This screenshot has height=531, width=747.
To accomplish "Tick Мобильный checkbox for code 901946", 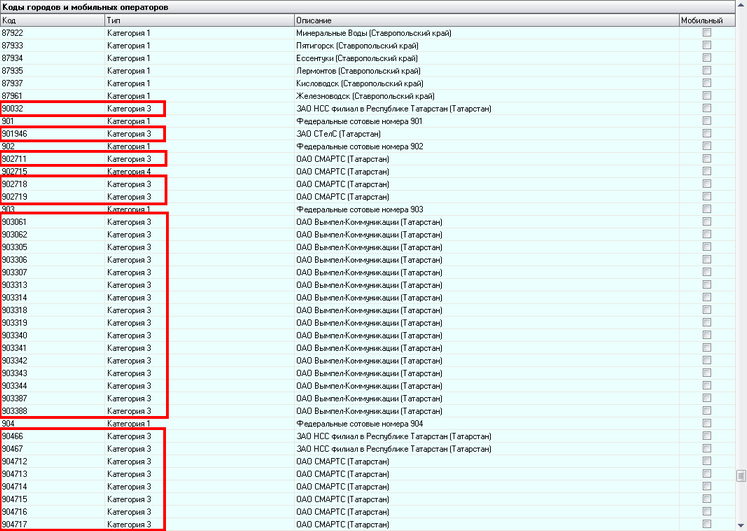I will [x=707, y=133].
